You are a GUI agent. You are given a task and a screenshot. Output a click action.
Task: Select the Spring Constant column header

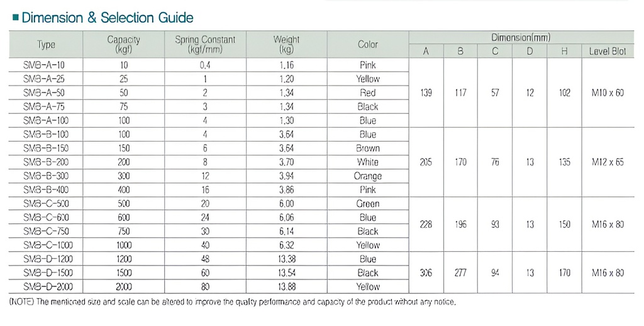(x=204, y=44)
